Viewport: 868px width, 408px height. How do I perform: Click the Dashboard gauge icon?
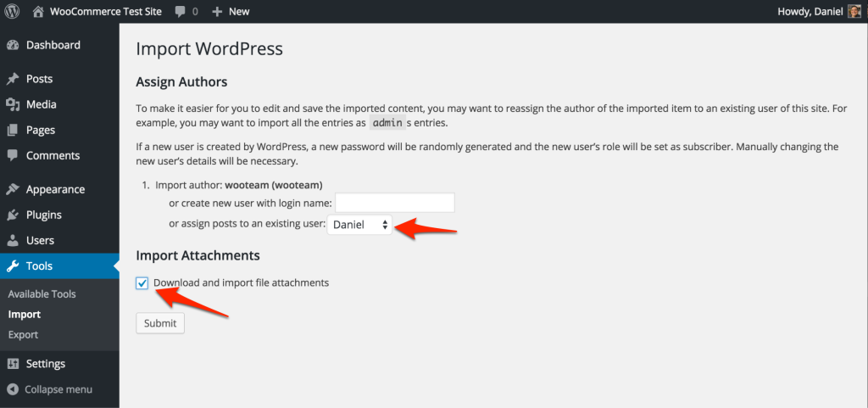[x=13, y=46]
